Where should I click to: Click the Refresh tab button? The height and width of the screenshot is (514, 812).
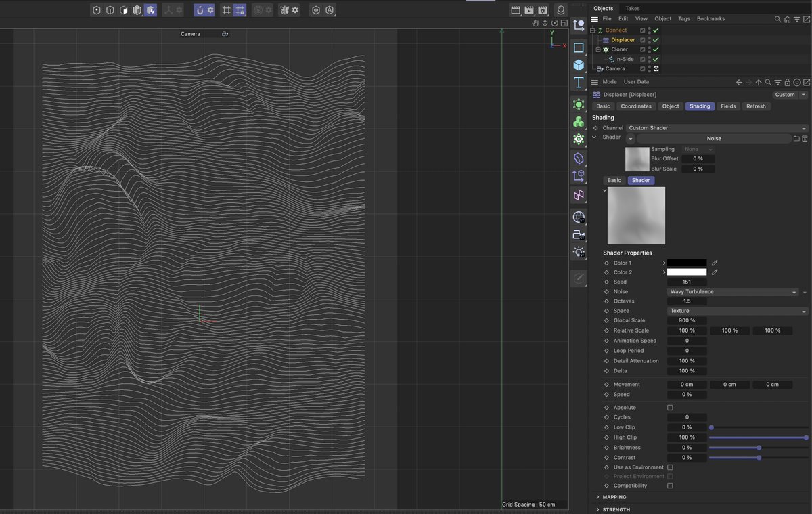coord(756,106)
